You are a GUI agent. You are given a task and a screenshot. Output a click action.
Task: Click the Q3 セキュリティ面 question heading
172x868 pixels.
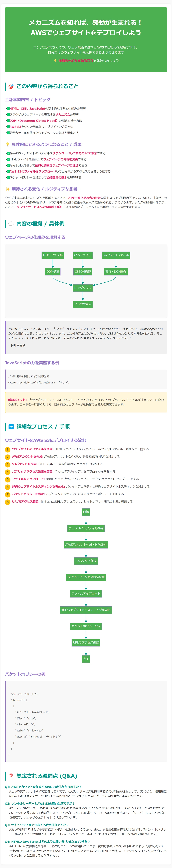tap(37, 825)
